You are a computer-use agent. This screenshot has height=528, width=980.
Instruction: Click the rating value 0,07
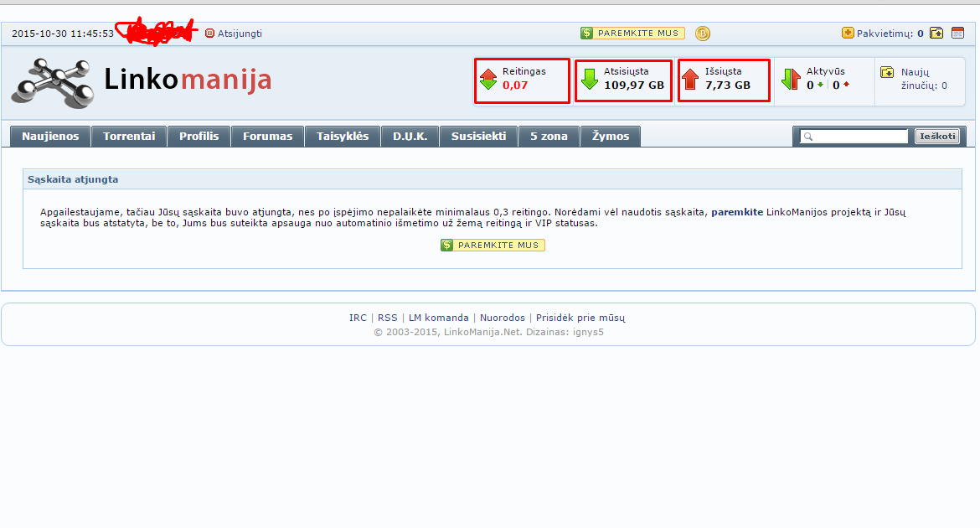[515, 85]
